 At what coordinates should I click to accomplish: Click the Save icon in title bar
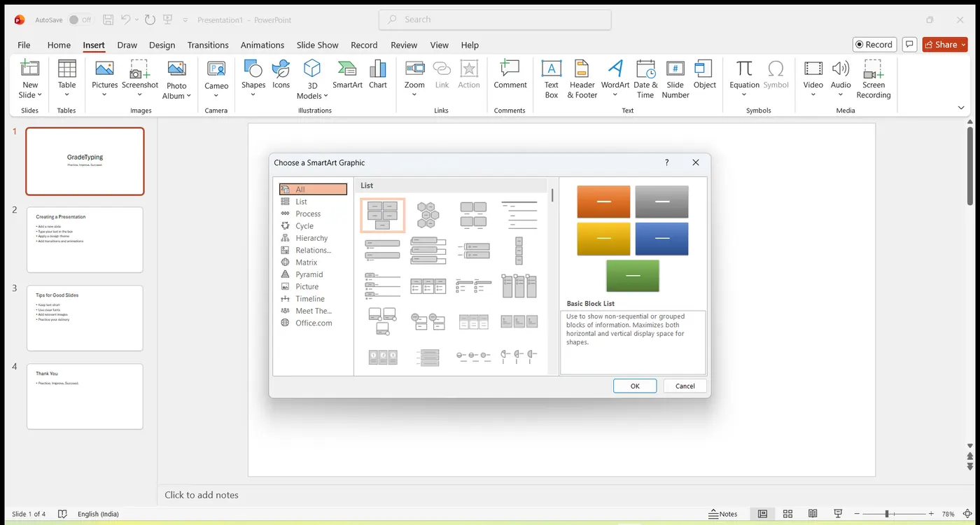click(x=108, y=20)
